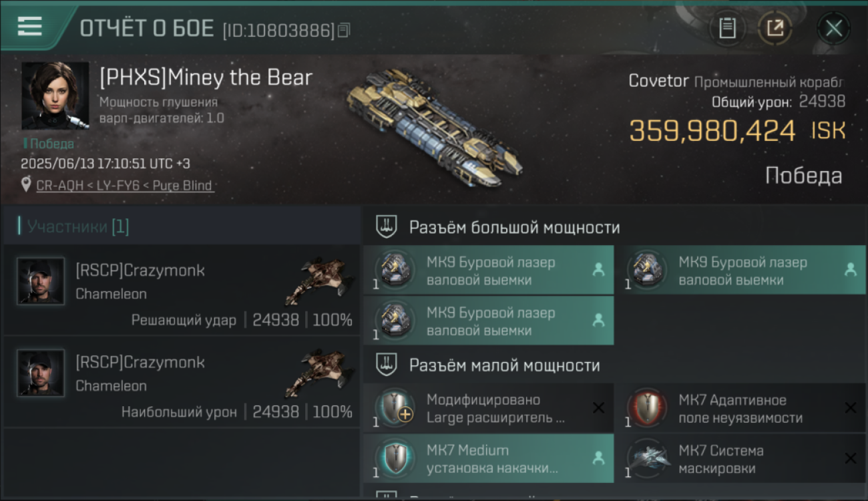View Miney the Bear pilot portrait
868x501 pixels.
tap(55, 96)
